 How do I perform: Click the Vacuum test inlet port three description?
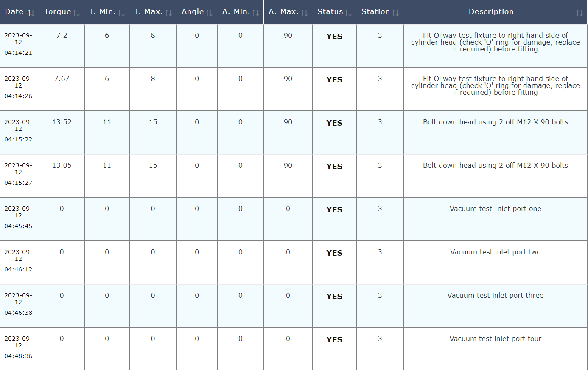(x=495, y=296)
